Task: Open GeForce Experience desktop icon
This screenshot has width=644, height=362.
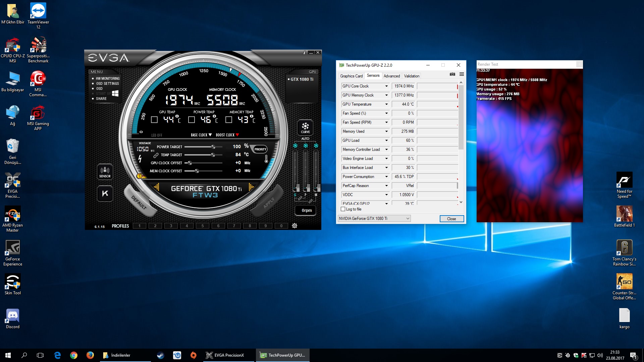Action: pos(13,253)
